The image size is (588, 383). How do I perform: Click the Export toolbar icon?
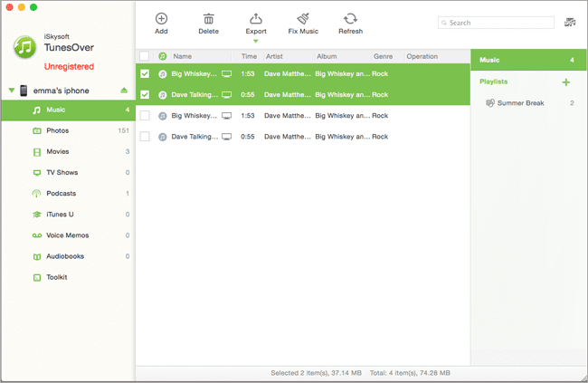click(256, 18)
